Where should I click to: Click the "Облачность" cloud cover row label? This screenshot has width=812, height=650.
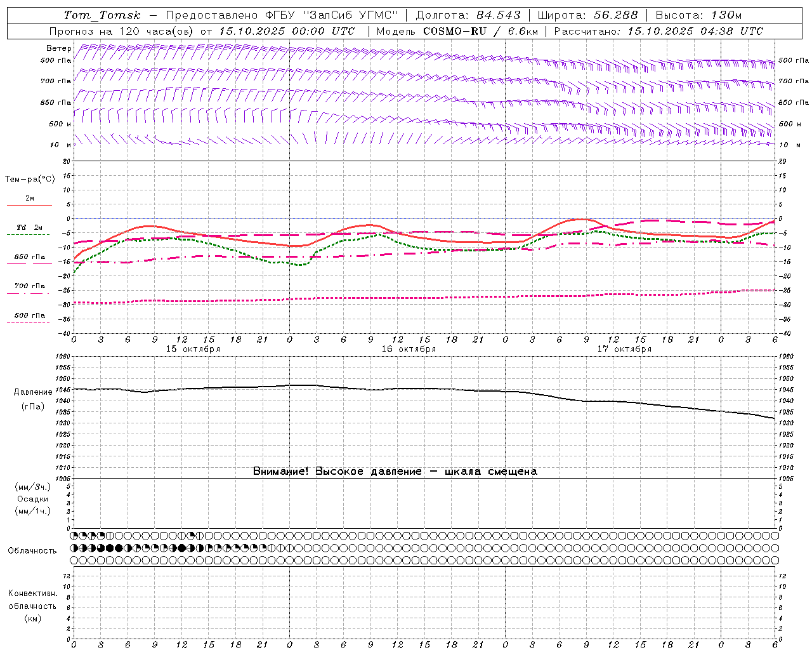pyautogui.click(x=32, y=551)
